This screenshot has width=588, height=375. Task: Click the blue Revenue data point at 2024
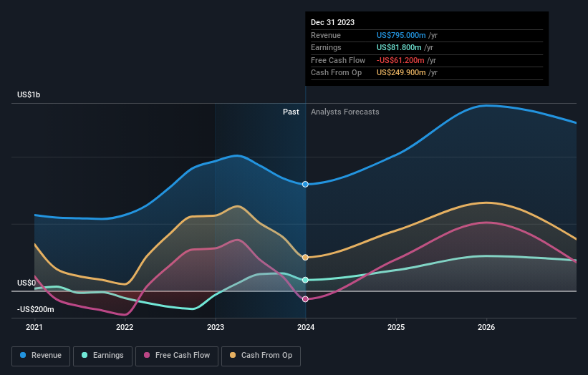click(305, 185)
